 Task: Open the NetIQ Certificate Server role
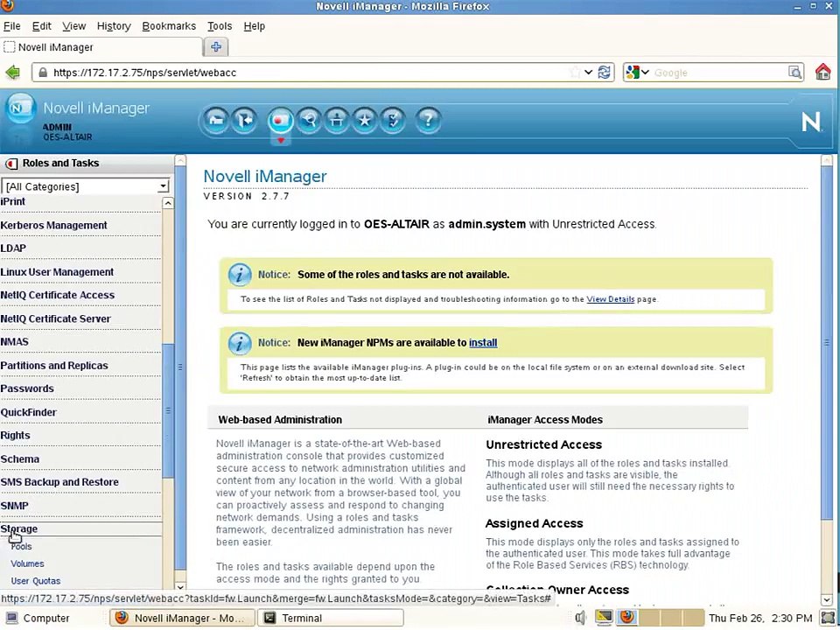click(55, 318)
